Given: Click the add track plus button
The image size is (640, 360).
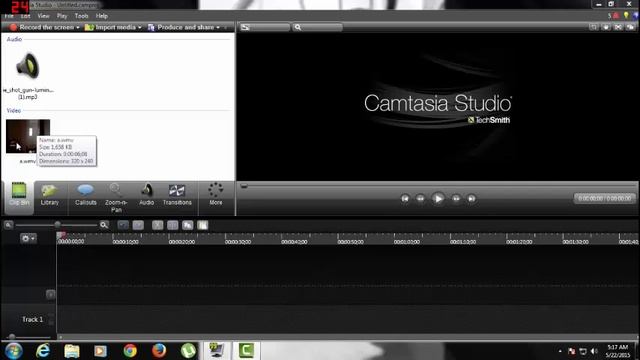Looking at the screenshot, I should click(51, 294).
